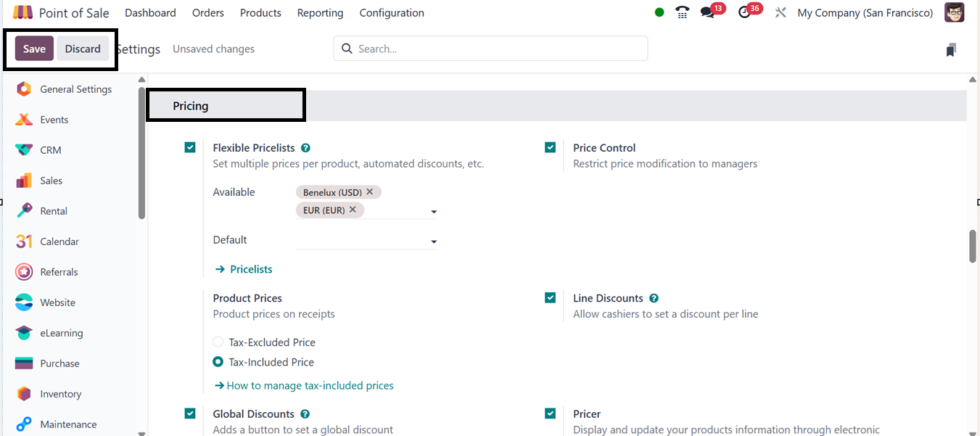Remove the Benelux (USD) pricelist tag
Viewport: 980px width, 436px height.
[x=370, y=192]
